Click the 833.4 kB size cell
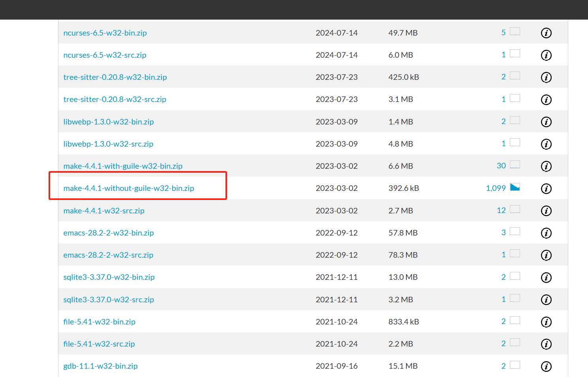The image size is (588, 377). (x=404, y=322)
